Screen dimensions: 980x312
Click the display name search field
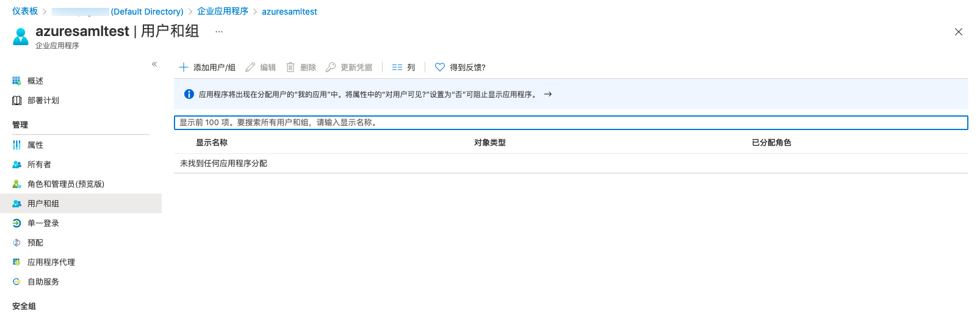click(x=571, y=123)
